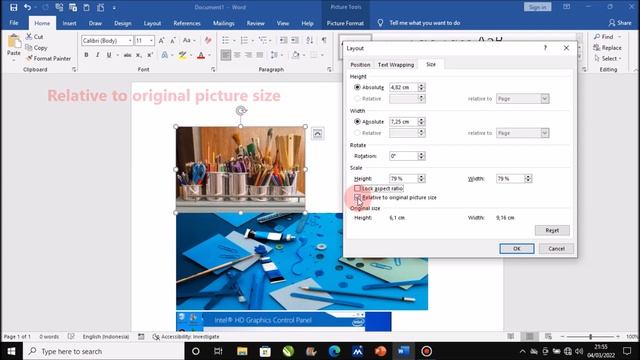Click the Cut scissors command

tap(34, 37)
